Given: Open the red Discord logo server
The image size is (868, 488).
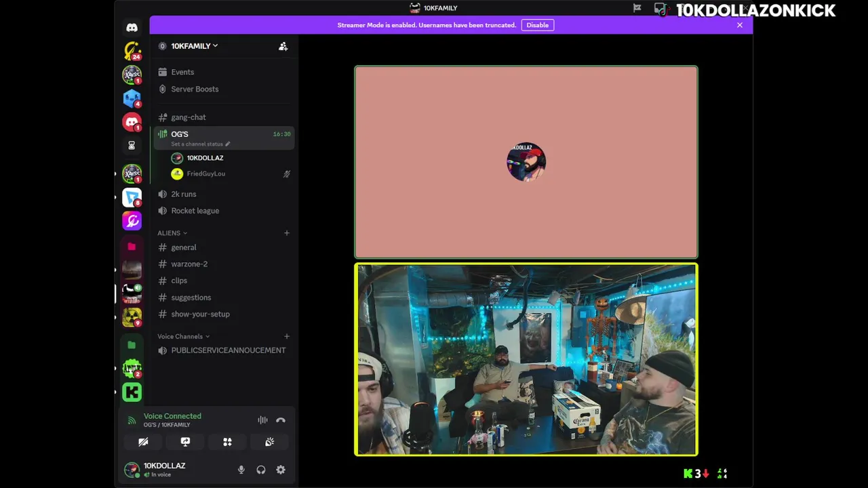Looking at the screenshot, I should [132, 122].
